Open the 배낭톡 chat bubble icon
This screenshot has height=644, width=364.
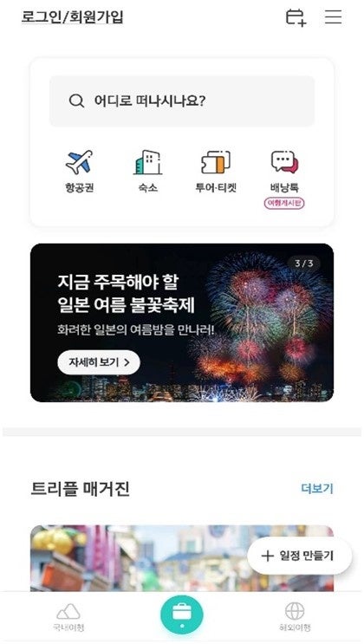[284, 163]
